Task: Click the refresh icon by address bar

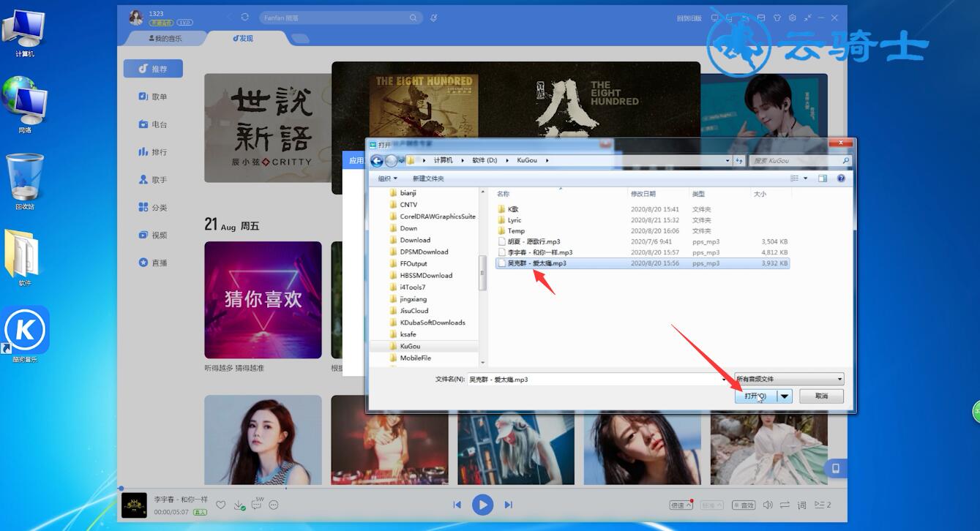Action: coord(739,160)
